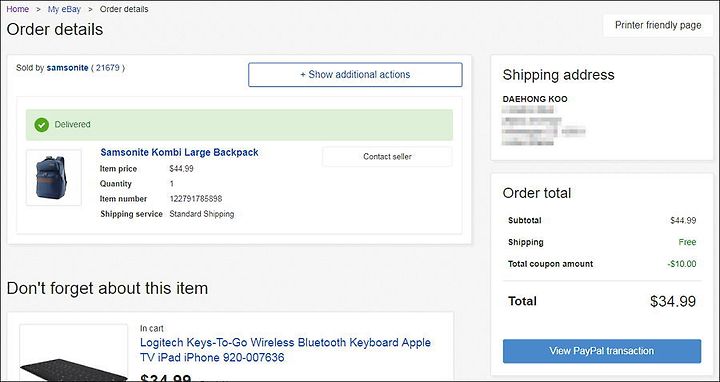Click the Contact seller button
This screenshot has width=720, height=382.
point(387,157)
